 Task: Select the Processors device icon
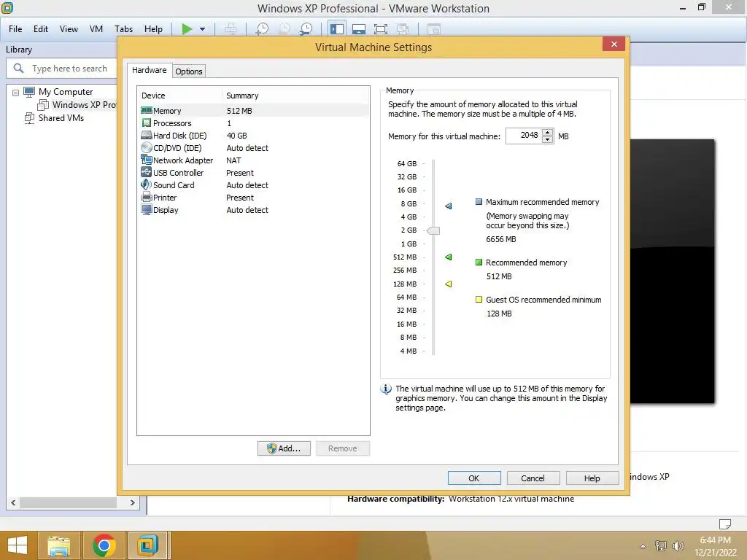pyautogui.click(x=147, y=122)
